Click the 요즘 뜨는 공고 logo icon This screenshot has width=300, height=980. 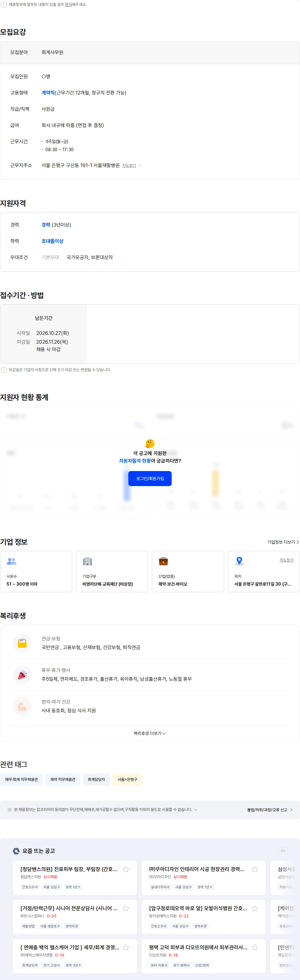pyautogui.click(x=16, y=851)
